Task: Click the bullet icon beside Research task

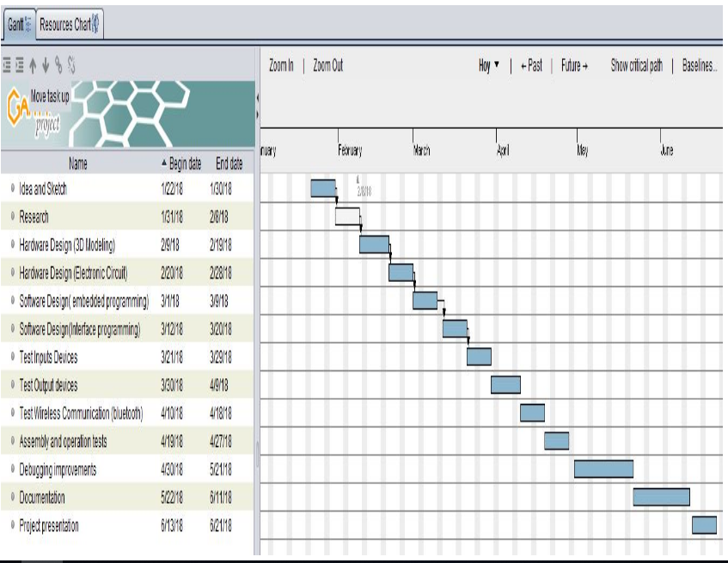Action: [x=12, y=217]
